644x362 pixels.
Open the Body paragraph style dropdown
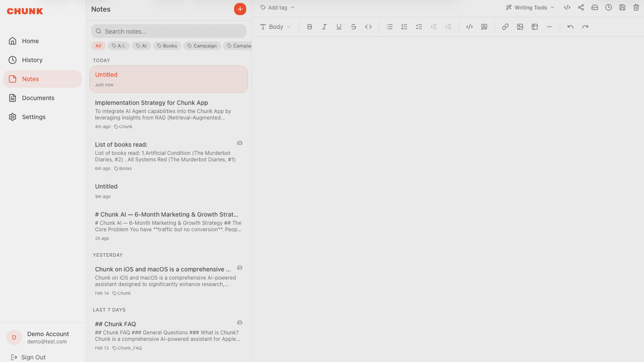tap(275, 27)
